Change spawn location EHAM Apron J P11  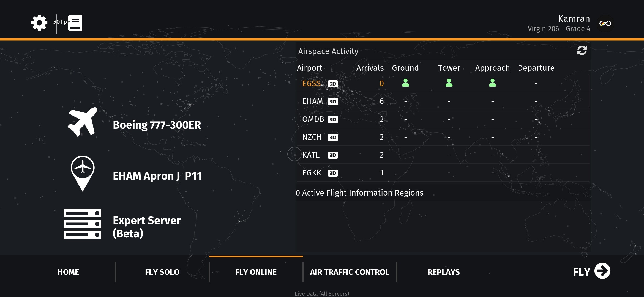click(x=157, y=176)
